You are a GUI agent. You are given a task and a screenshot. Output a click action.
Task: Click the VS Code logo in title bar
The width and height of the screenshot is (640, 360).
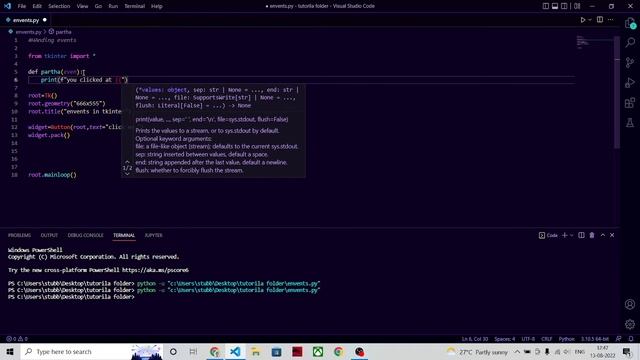(7, 6)
